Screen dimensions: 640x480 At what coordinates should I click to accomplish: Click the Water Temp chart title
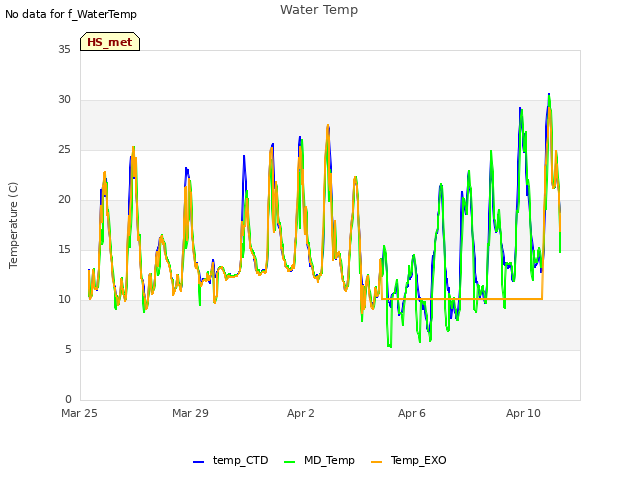(x=319, y=10)
